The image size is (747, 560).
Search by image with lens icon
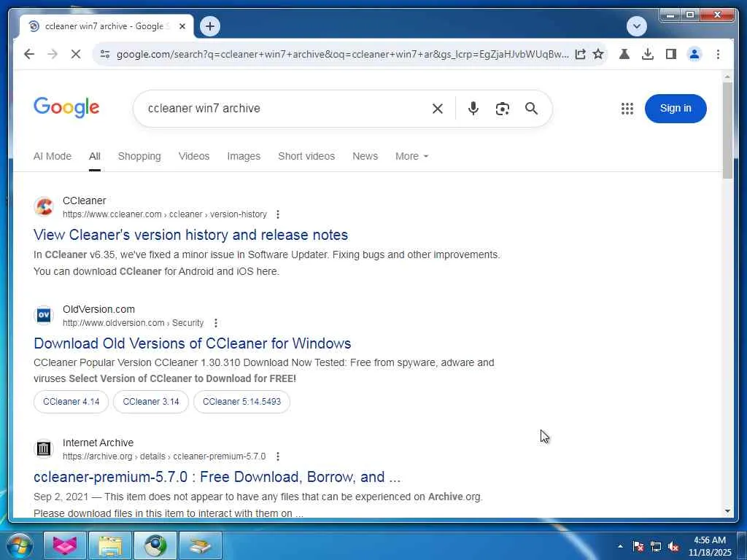pyautogui.click(x=502, y=109)
